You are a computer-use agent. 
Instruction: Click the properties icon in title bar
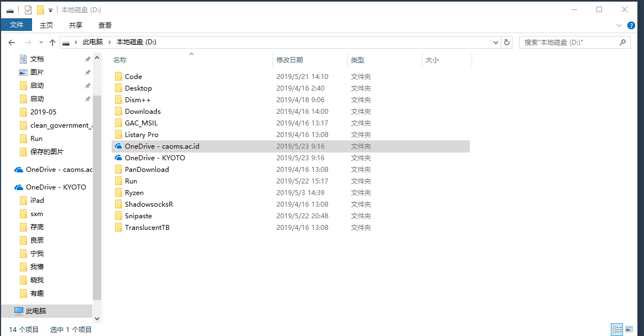click(x=28, y=10)
